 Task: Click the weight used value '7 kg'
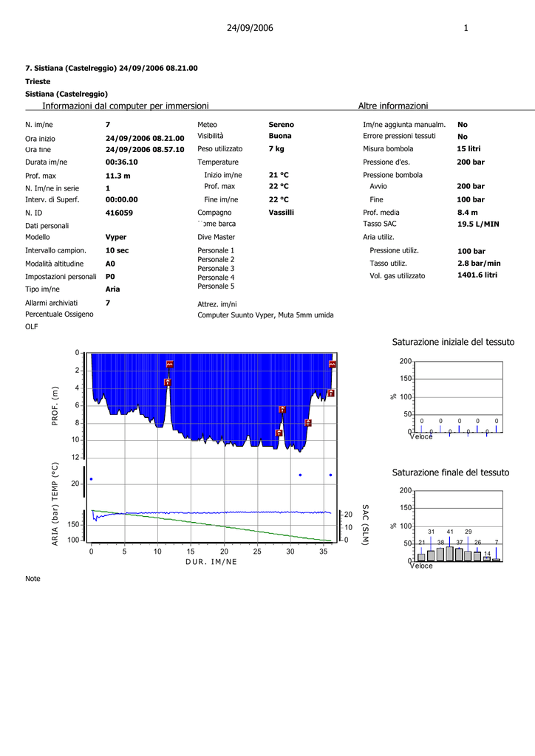click(276, 149)
